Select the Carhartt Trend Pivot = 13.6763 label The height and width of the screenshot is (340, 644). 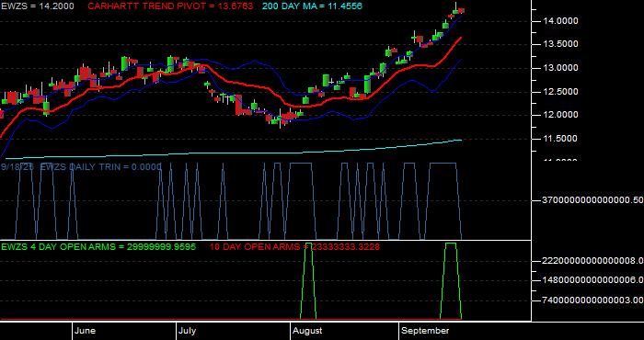(x=170, y=6)
